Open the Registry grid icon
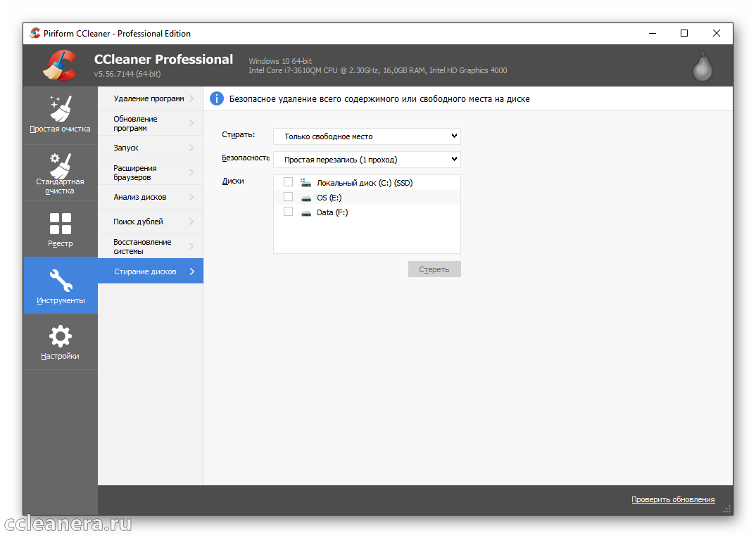This screenshot has height=538, width=756. [x=60, y=224]
